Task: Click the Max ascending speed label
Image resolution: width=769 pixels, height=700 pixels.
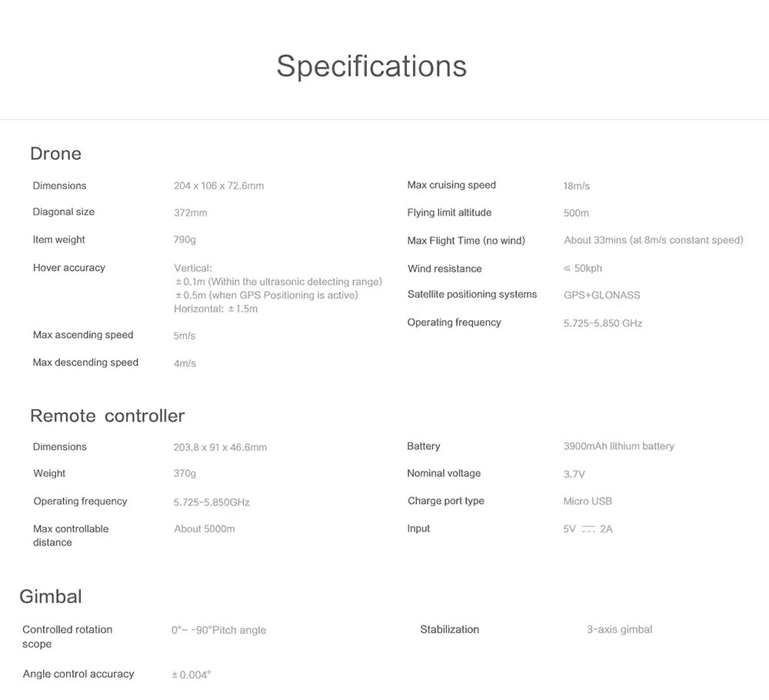Action: point(83,335)
